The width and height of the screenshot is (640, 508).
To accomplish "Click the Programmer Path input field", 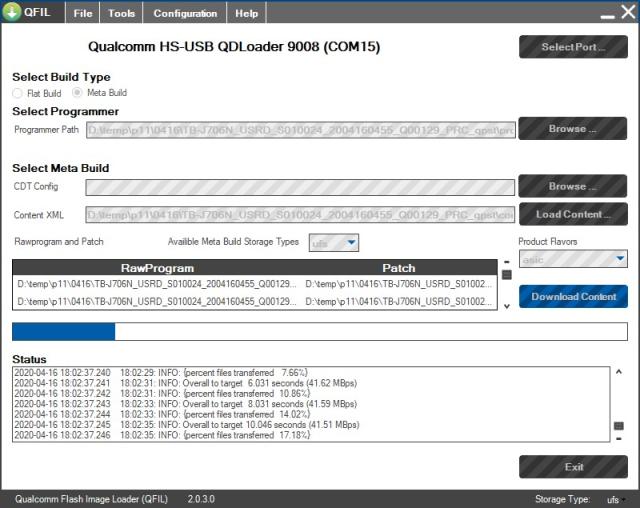I will tap(300, 130).
